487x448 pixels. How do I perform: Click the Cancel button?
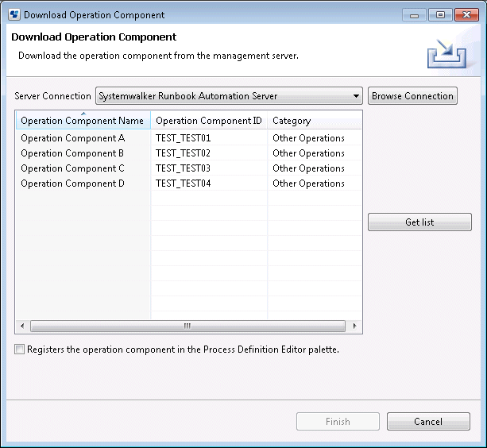coord(428,421)
